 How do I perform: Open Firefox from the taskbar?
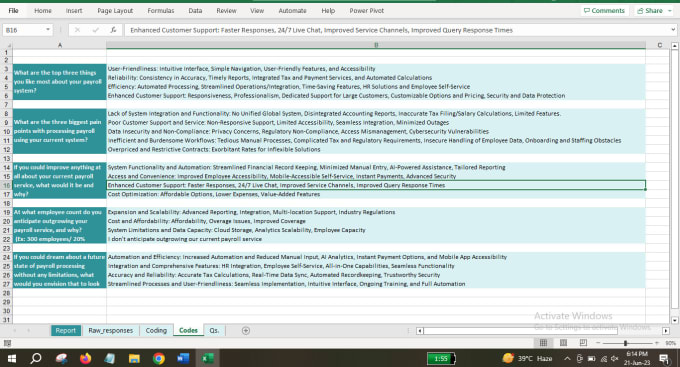(x=85, y=358)
